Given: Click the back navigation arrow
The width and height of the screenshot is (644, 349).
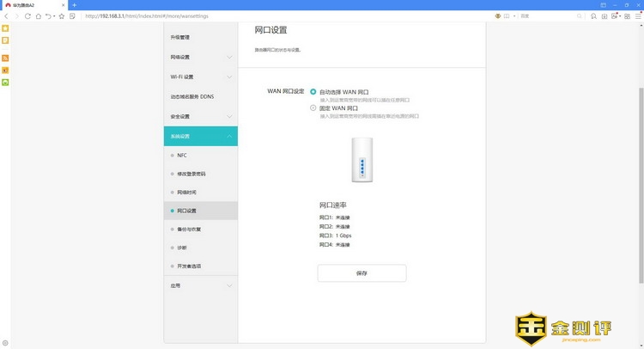Looking at the screenshot, I should pyautogui.click(x=6, y=15).
